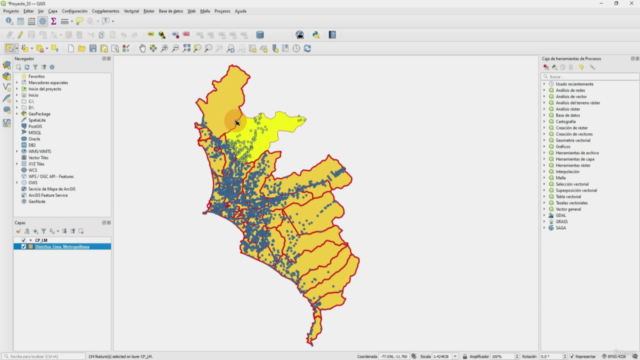Open DB Manager cylinder icon
The width and height of the screenshot is (640, 360).
[260, 35]
